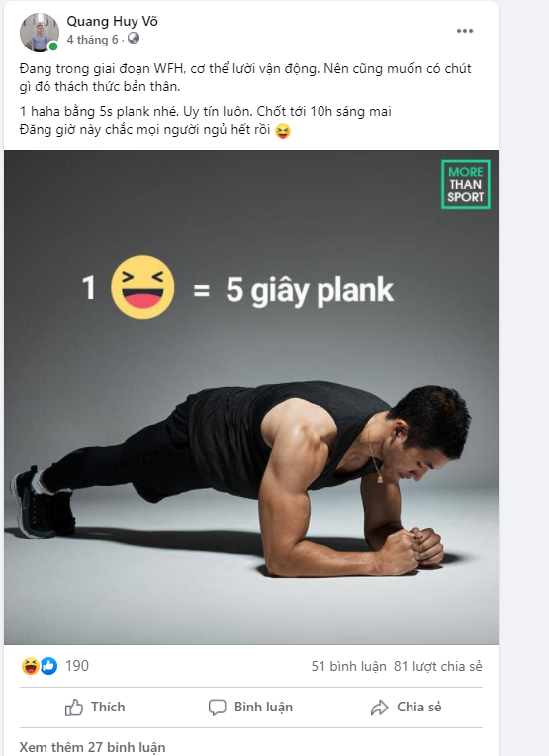The width and height of the screenshot is (549, 756).
Task: Click the thumbs-up icon next to Thích
Action: [x=74, y=708]
